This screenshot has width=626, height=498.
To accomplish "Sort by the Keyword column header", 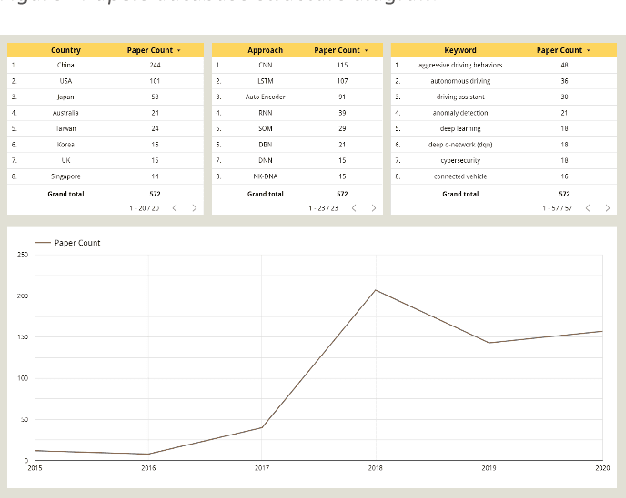I will point(460,50).
